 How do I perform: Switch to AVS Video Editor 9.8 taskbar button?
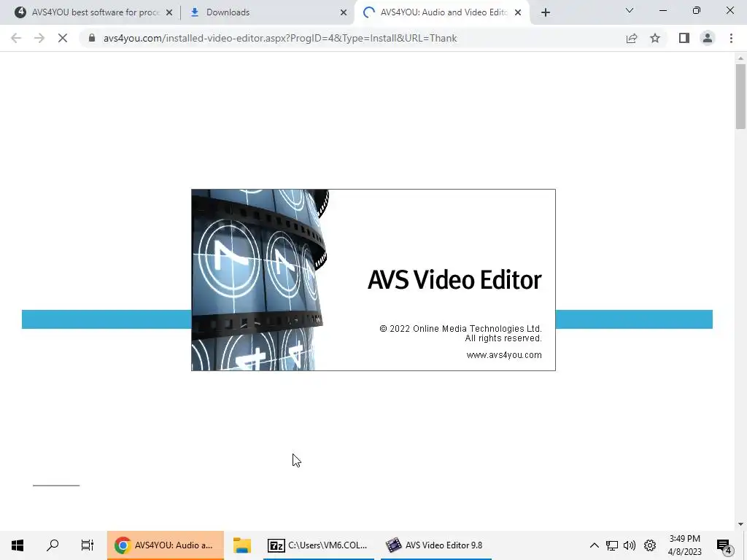(436, 545)
